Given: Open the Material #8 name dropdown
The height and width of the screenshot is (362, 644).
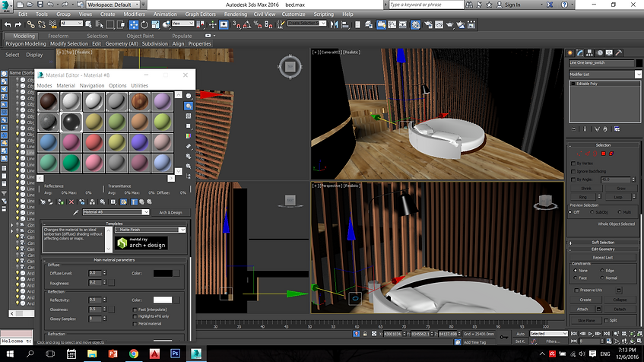Looking at the screenshot, I should coord(116,212).
